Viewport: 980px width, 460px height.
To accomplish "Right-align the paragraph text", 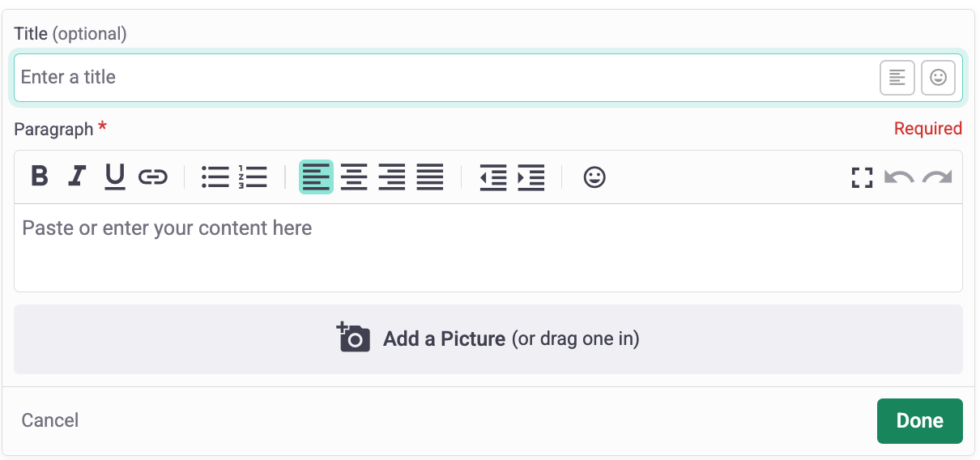I will [392, 176].
